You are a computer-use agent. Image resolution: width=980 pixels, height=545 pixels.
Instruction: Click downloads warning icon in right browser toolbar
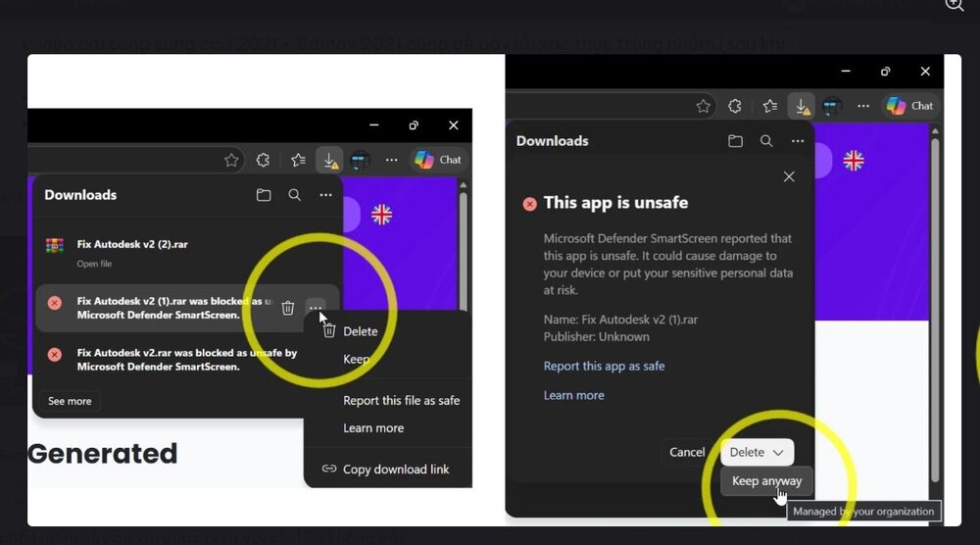(x=802, y=106)
